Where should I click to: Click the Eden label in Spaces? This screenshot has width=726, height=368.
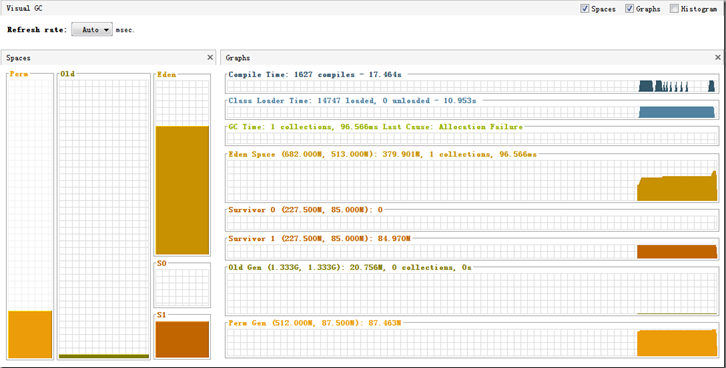[x=167, y=74]
